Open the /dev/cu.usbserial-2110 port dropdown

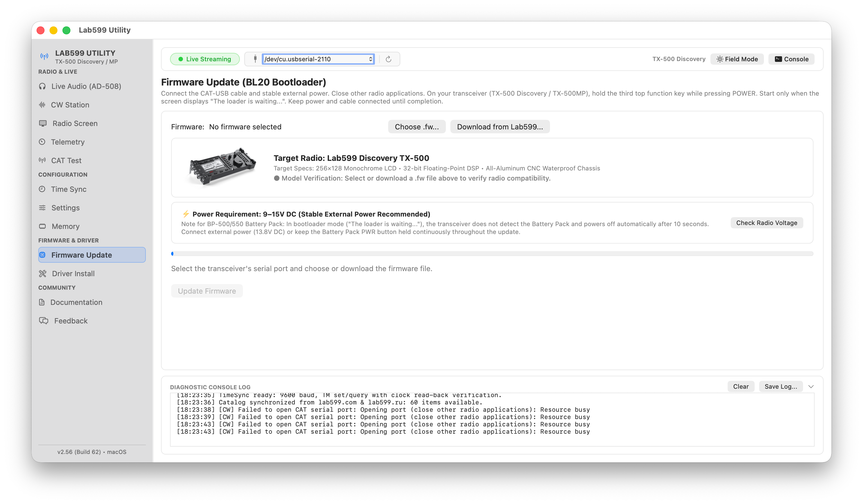pos(318,59)
